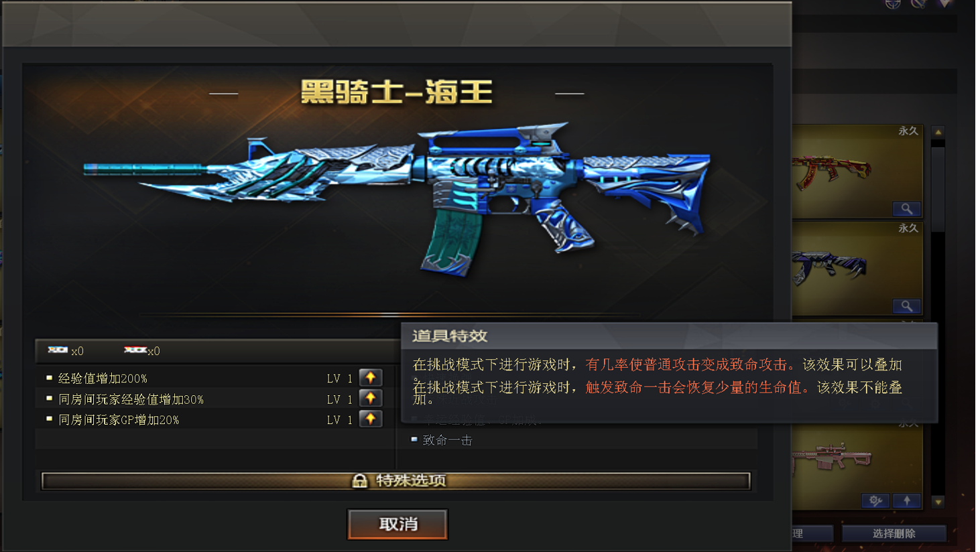Click the diamond badge icon at top right
This screenshot has height=552, width=980.
944,3
